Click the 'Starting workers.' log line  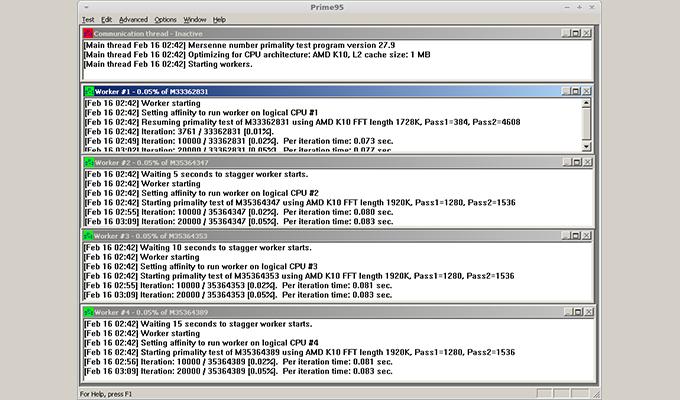tap(168, 64)
